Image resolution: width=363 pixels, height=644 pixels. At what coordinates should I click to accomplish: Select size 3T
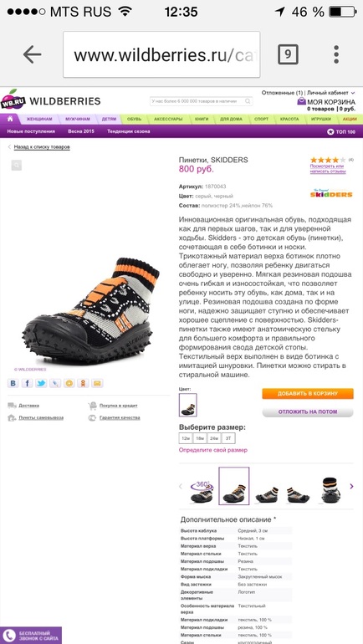pyautogui.click(x=228, y=438)
